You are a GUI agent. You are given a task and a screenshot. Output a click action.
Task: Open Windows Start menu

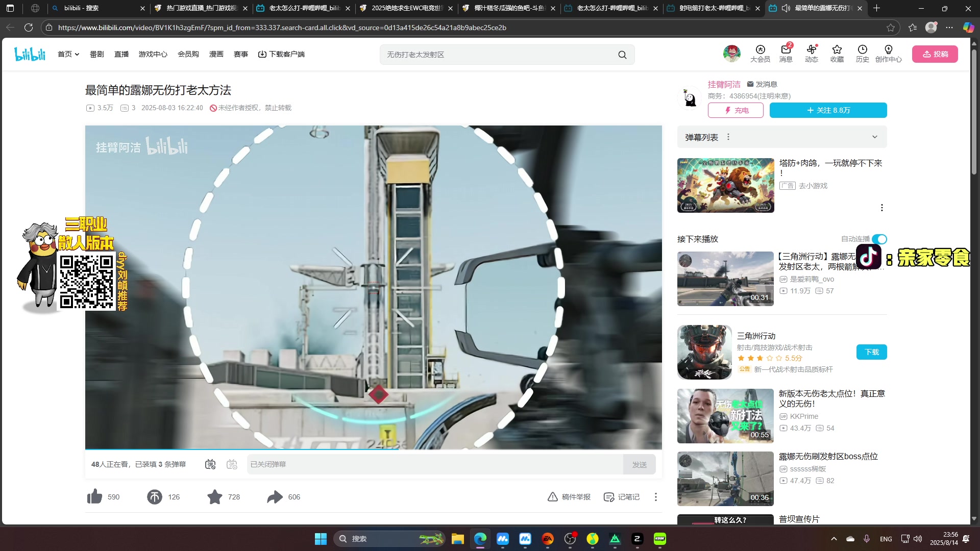[x=321, y=539]
